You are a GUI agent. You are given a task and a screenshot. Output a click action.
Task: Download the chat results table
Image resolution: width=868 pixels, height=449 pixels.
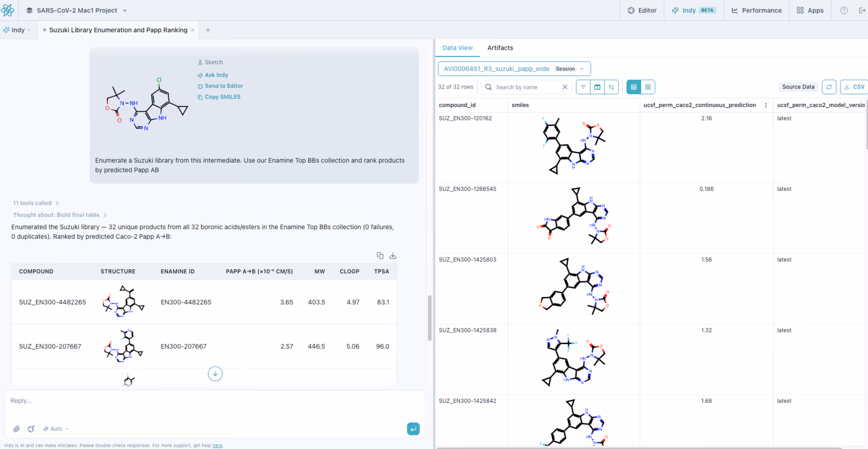coord(393,256)
